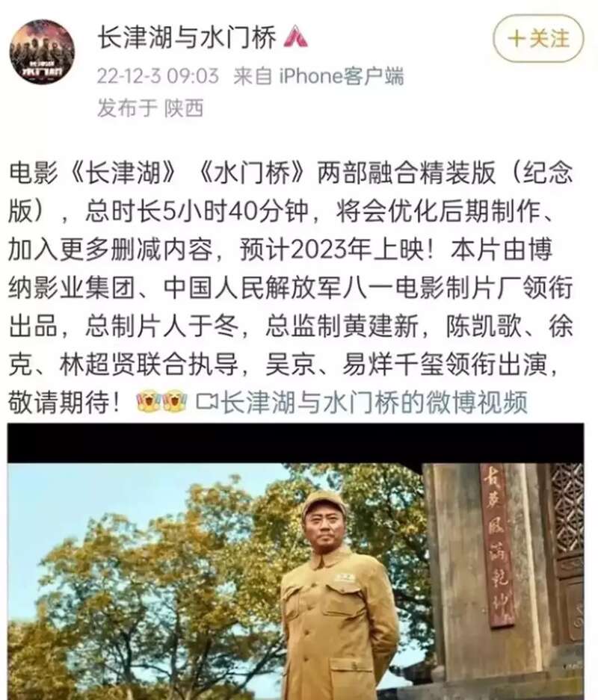This screenshot has width=598, height=700.
Task: Click the name 陈凯歌 in post text
Action: tap(483, 326)
